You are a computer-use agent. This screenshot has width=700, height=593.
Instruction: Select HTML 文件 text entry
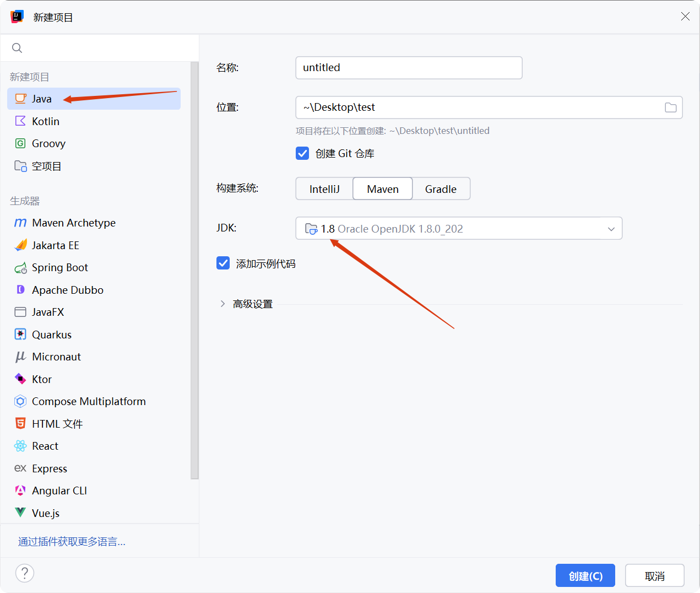[57, 424]
